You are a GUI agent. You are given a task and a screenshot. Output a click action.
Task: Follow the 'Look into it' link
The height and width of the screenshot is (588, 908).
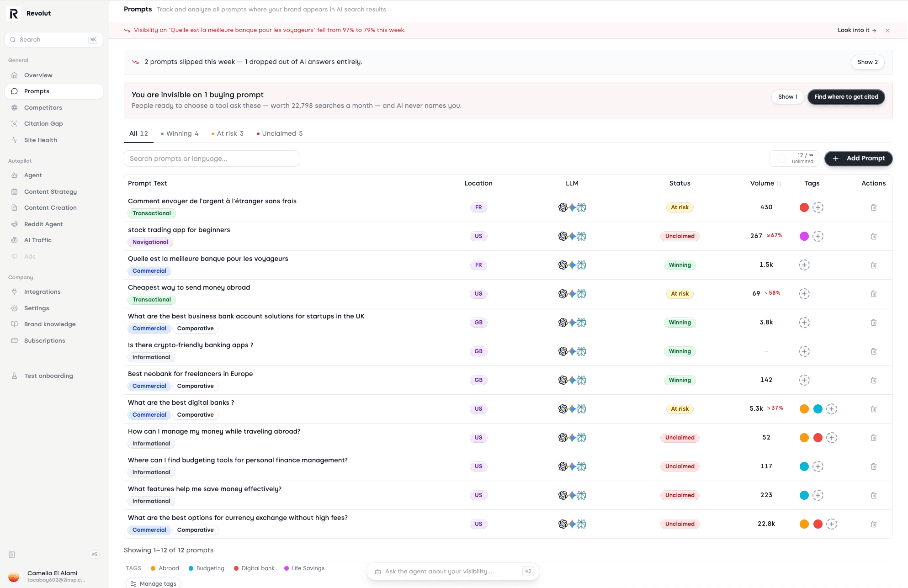pyautogui.click(x=857, y=30)
